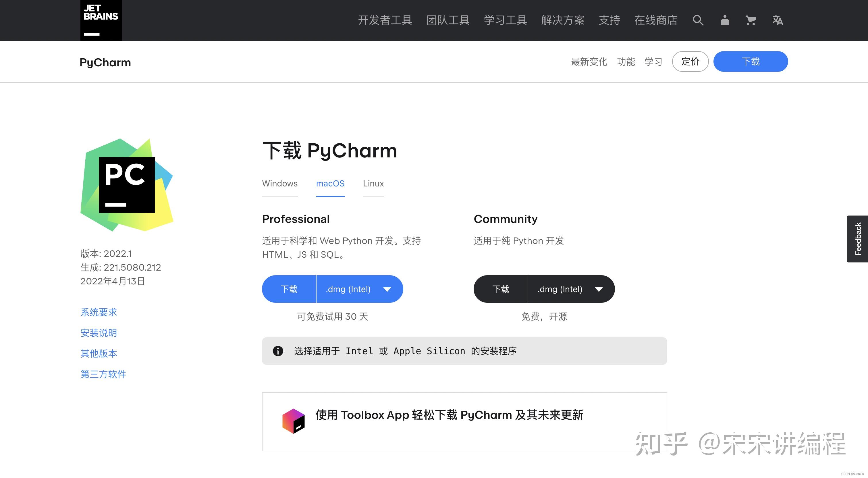Open the language switcher icon
The height and width of the screenshot is (478, 868).
(x=778, y=20)
